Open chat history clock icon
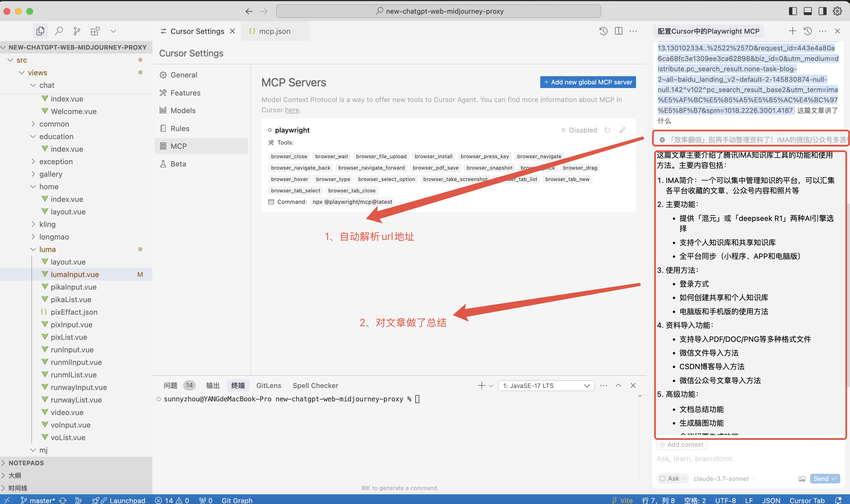850x504 pixels. click(807, 31)
